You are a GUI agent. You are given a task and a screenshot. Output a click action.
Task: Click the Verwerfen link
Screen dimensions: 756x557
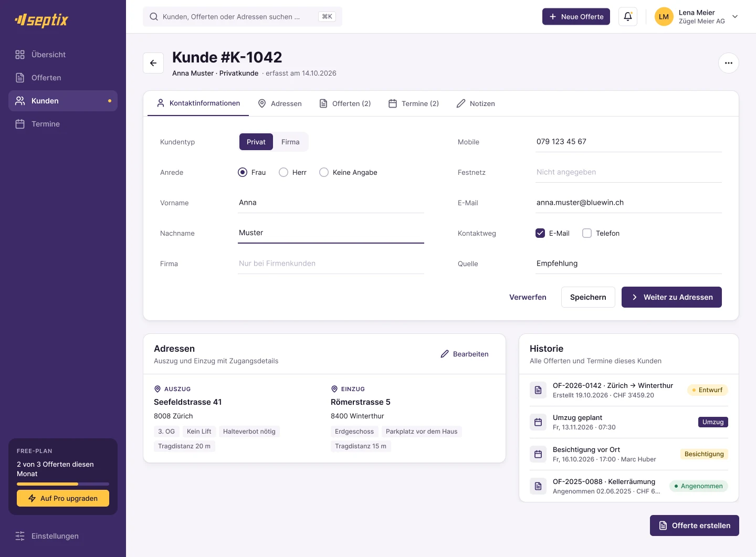[528, 297]
